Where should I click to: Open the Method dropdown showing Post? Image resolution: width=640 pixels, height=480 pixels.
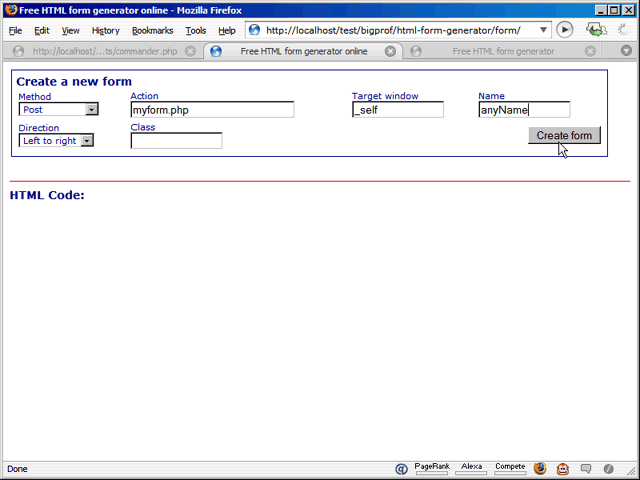58,109
